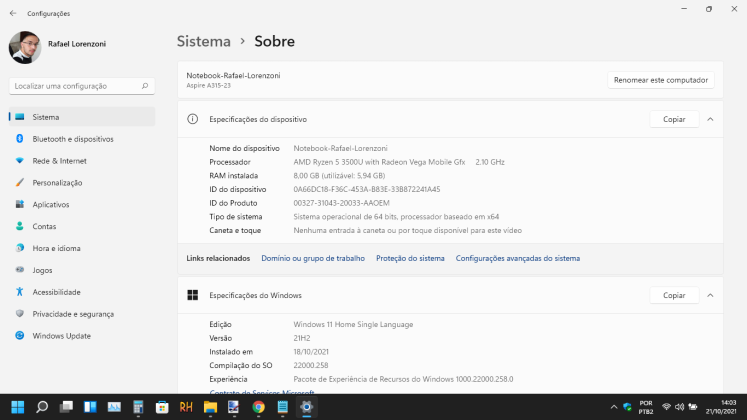The height and width of the screenshot is (420, 747).
Task: Select the Edição value Windows 11 Home Single Language
Action: tap(353, 325)
